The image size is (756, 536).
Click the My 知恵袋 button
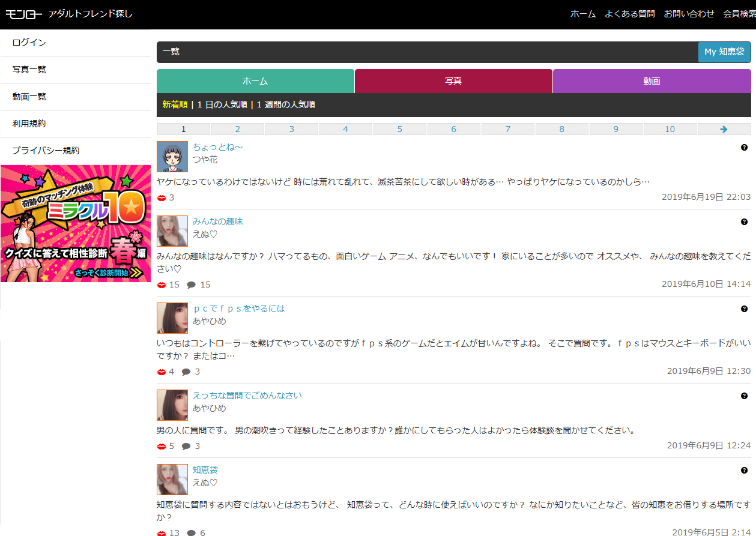click(724, 52)
